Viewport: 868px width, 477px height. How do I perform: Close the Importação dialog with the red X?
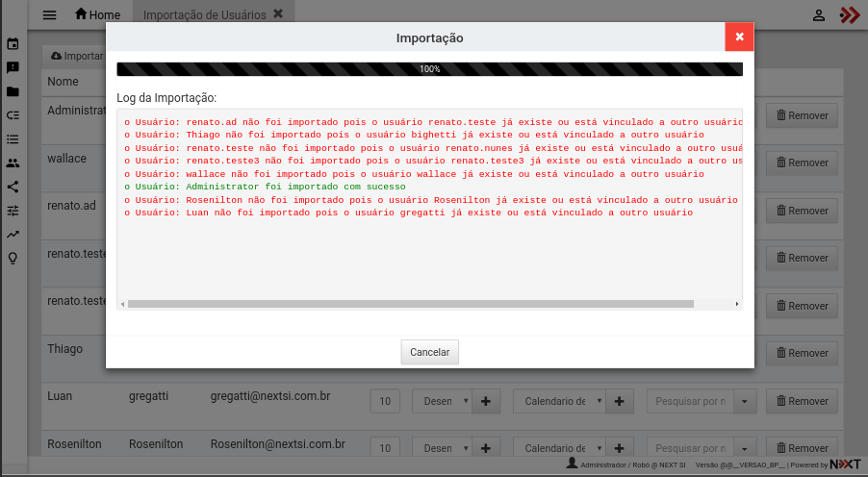tap(739, 37)
